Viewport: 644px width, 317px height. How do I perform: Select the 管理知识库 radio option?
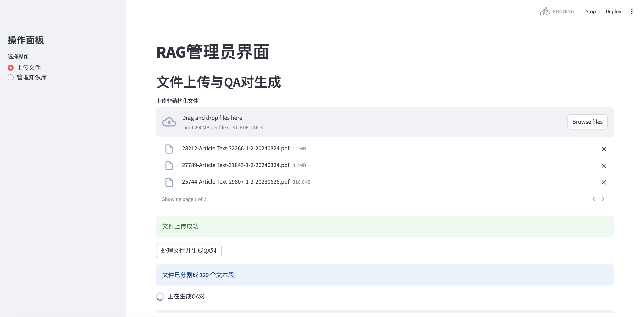(x=10, y=77)
